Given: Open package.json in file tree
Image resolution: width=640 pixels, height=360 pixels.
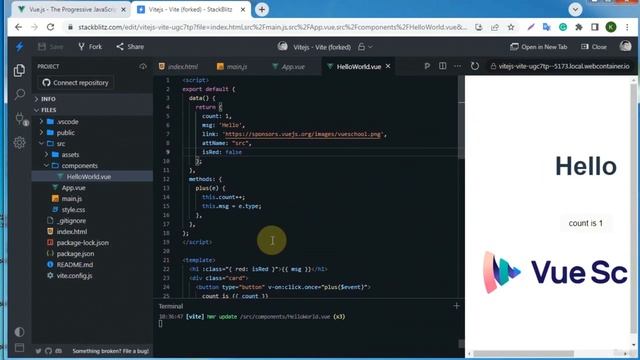Looking at the screenshot, I should [x=92, y=254].
